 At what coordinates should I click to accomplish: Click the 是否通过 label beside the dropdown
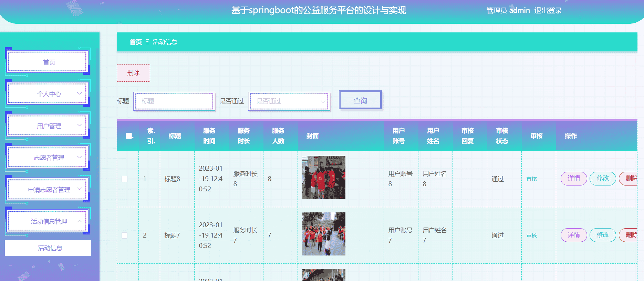[x=232, y=101]
